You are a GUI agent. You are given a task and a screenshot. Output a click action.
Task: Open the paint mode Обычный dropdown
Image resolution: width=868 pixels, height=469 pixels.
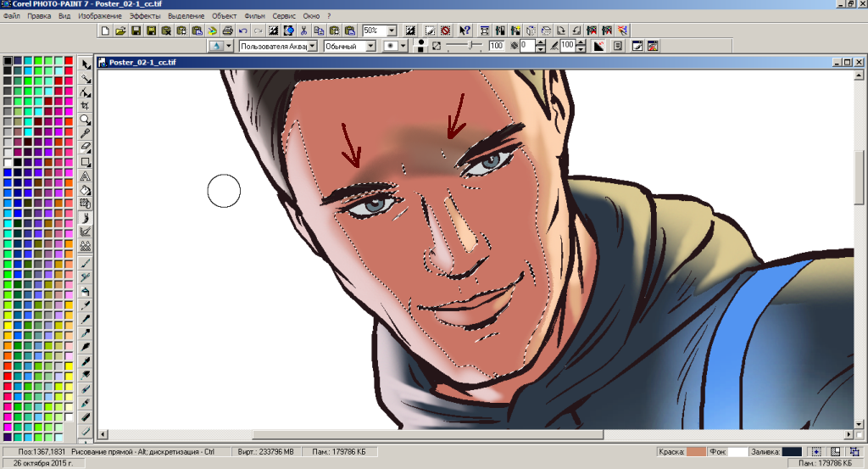click(x=371, y=46)
